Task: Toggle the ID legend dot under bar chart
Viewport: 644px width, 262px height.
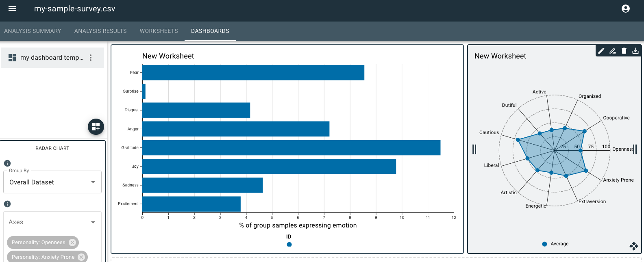Action: (x=289, y=245)
